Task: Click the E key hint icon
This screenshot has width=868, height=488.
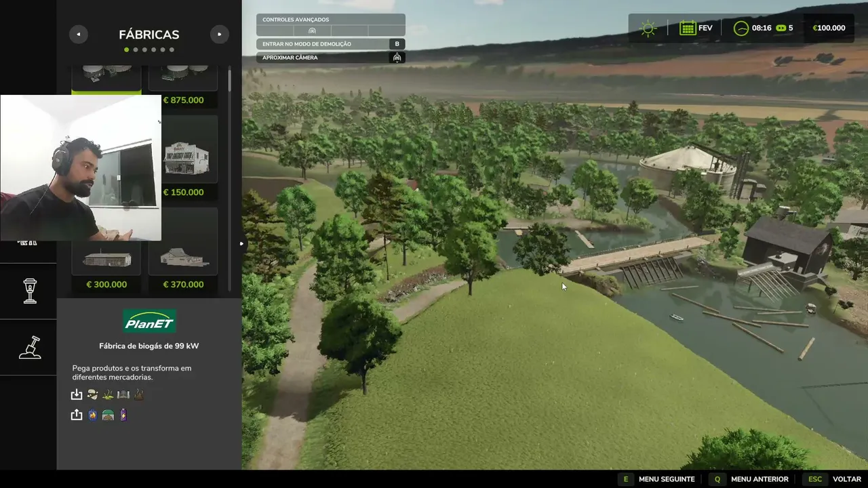Action: click(626, 479)
